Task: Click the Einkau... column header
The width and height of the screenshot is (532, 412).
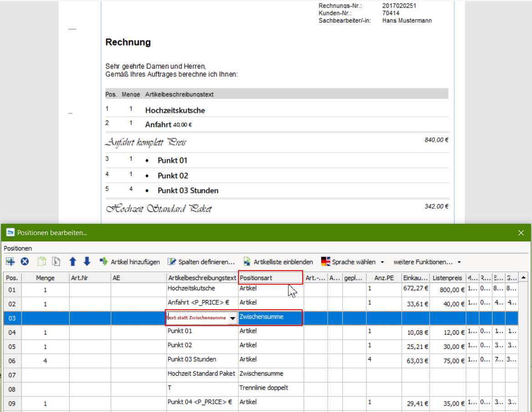Action: (x=415, y=278)
